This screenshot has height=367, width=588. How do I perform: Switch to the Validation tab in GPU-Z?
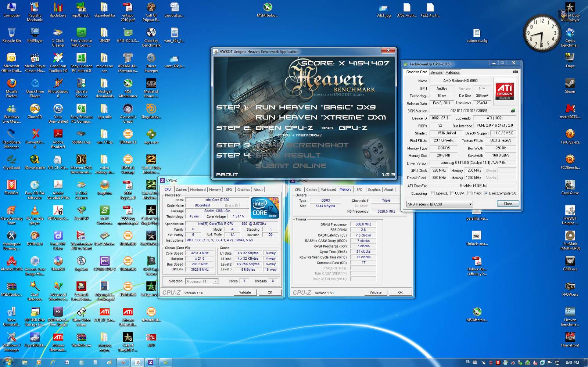(x=453, y=72)
